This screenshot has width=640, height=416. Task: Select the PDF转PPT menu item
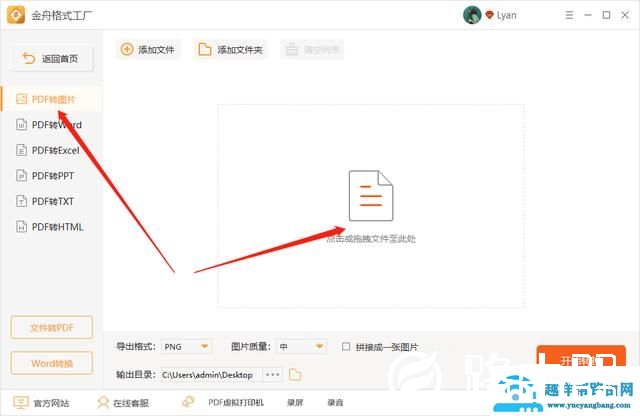(51, 176)
